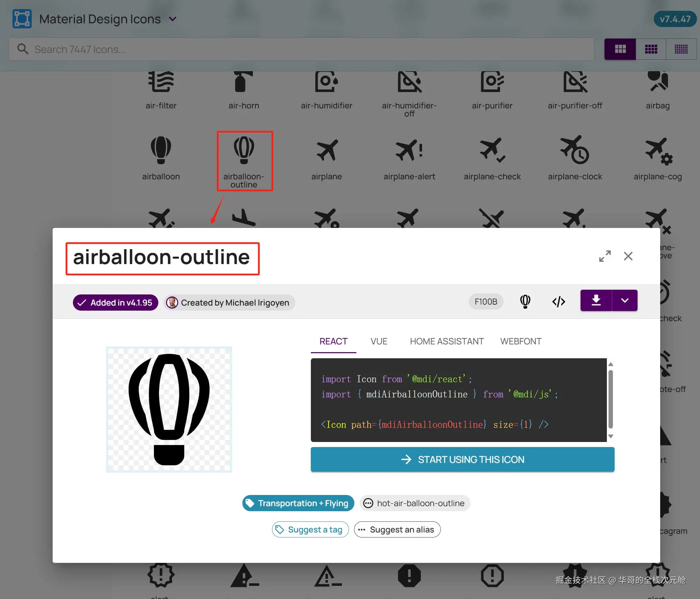
Task: Click the balloon glyph preview icon in toolbar
Action: point(525,301)
